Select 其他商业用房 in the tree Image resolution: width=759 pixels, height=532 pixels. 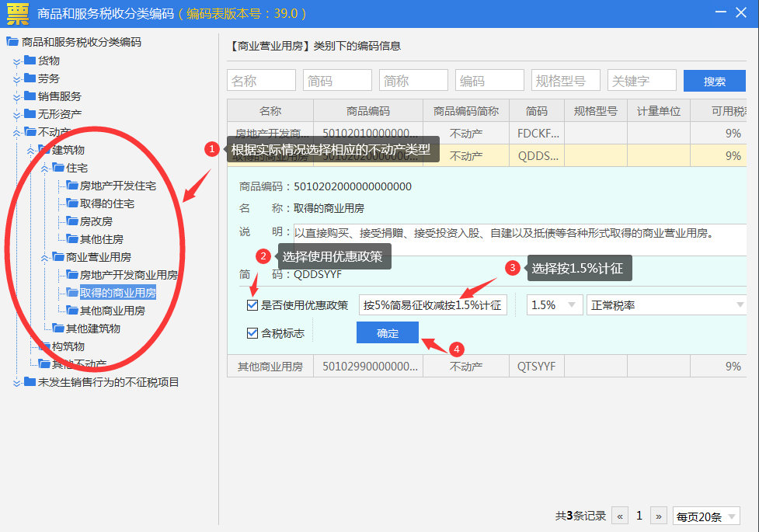[113, 311]
